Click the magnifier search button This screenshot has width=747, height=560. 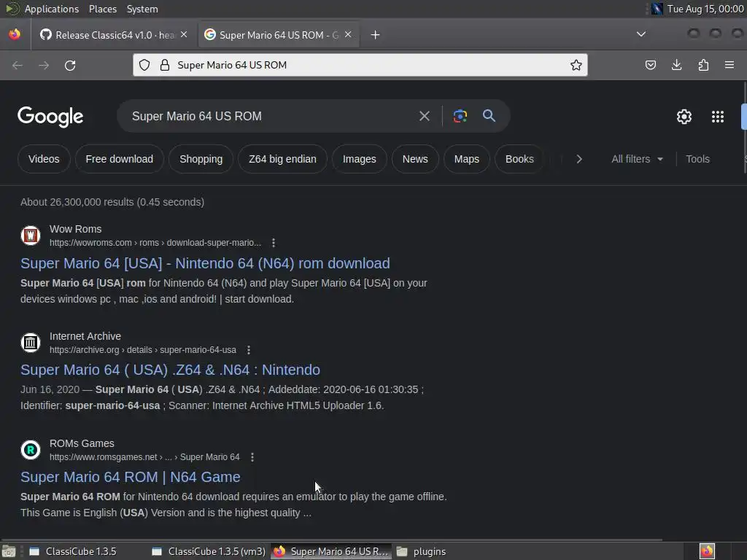coord(489,116)
